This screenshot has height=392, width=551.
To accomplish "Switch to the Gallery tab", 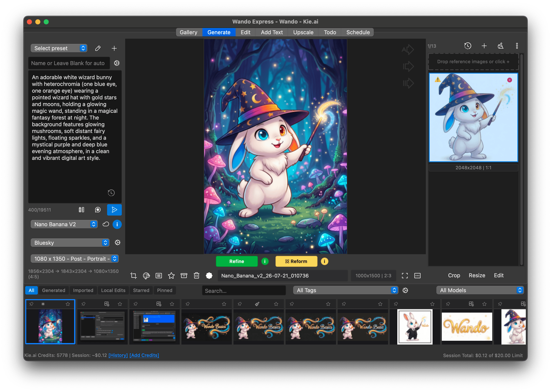I will (188, 32).
